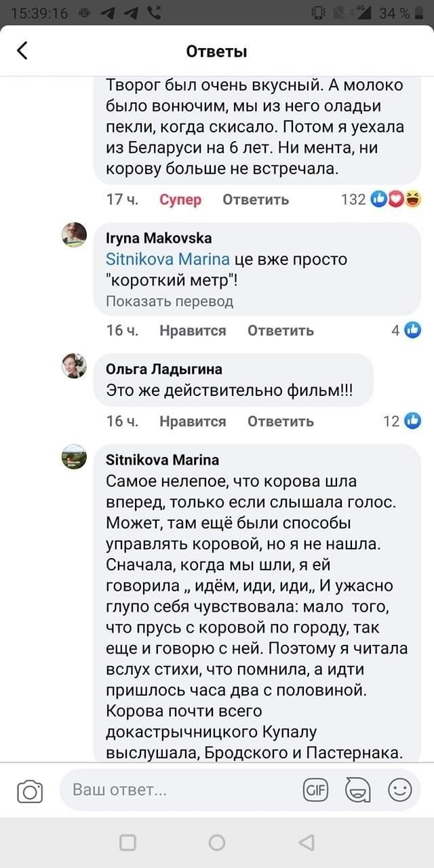Screen dimensions: 434x868
Task: Reply to Iryna Makovska's comment
Action: click(x=281, y=330)
